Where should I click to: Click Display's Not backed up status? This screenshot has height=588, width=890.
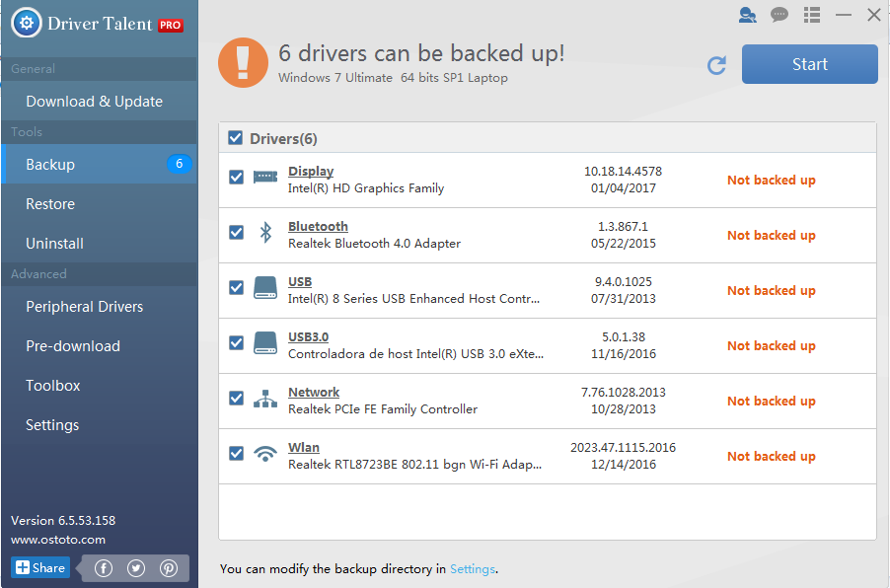[x=772, y=180]
